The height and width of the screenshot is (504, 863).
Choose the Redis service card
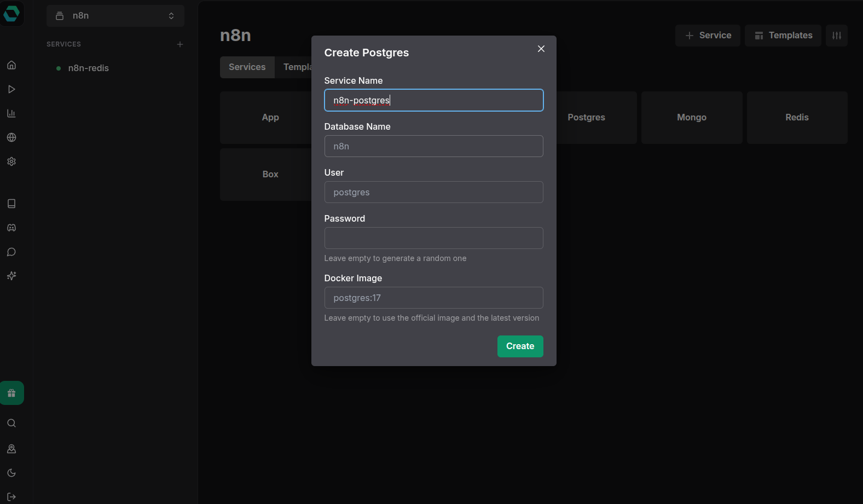coord(797,118)
